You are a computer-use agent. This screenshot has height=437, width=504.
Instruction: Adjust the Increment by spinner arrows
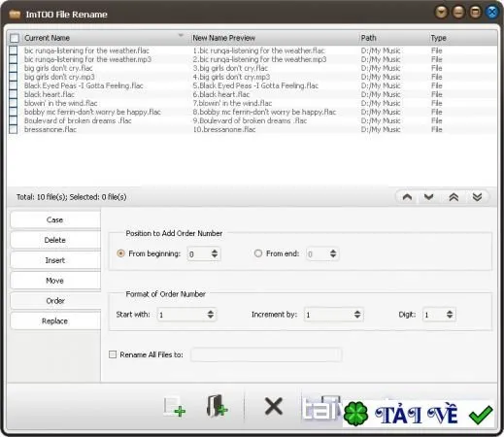[357, 315]
